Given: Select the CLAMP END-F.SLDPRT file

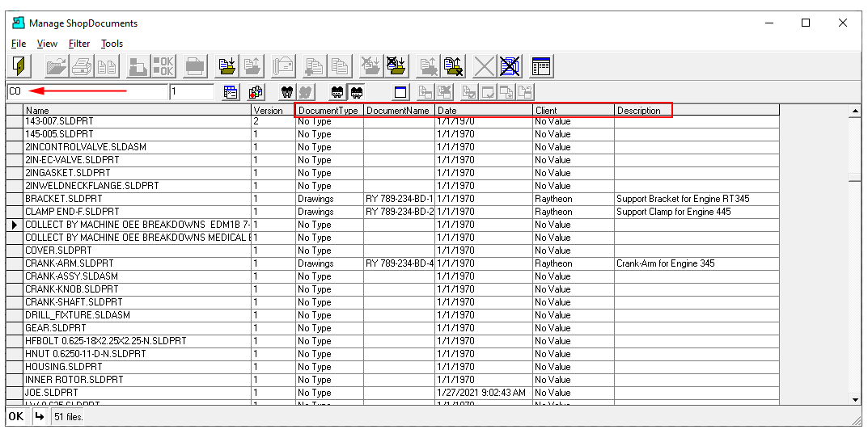Looking at the screenshot, I should click(x=72, y=211).
